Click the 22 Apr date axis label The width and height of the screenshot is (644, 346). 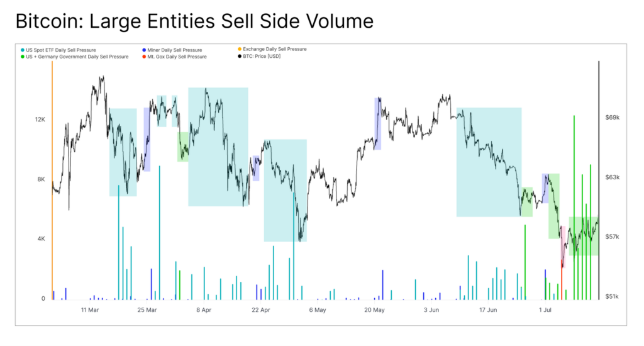coord(261,310)
